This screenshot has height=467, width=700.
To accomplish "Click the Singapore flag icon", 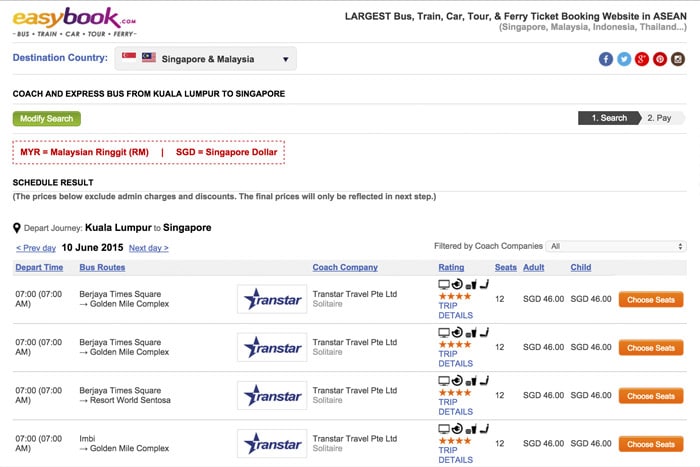I will click(x=129, y=57).
